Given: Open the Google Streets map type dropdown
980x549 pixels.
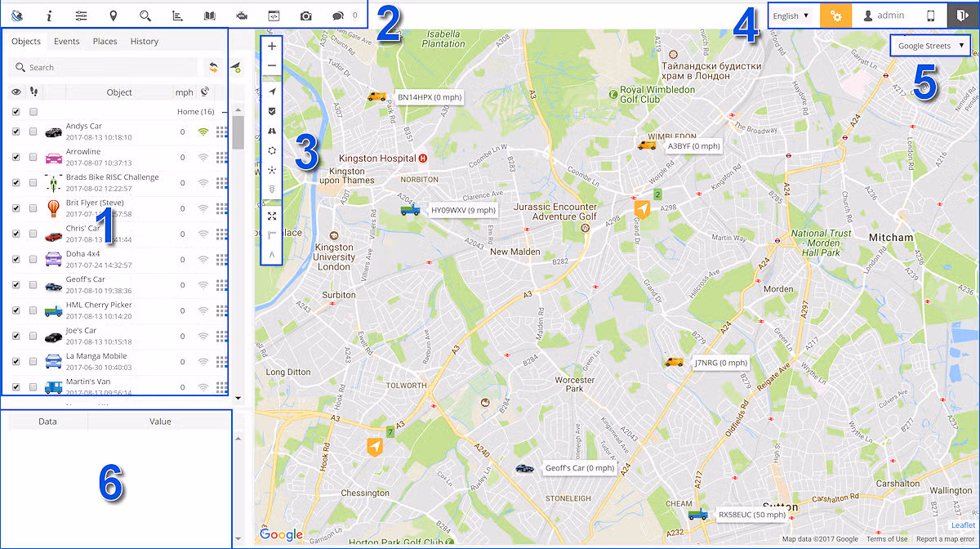Looking at the screenshot, I should click(x=930, y=46).
